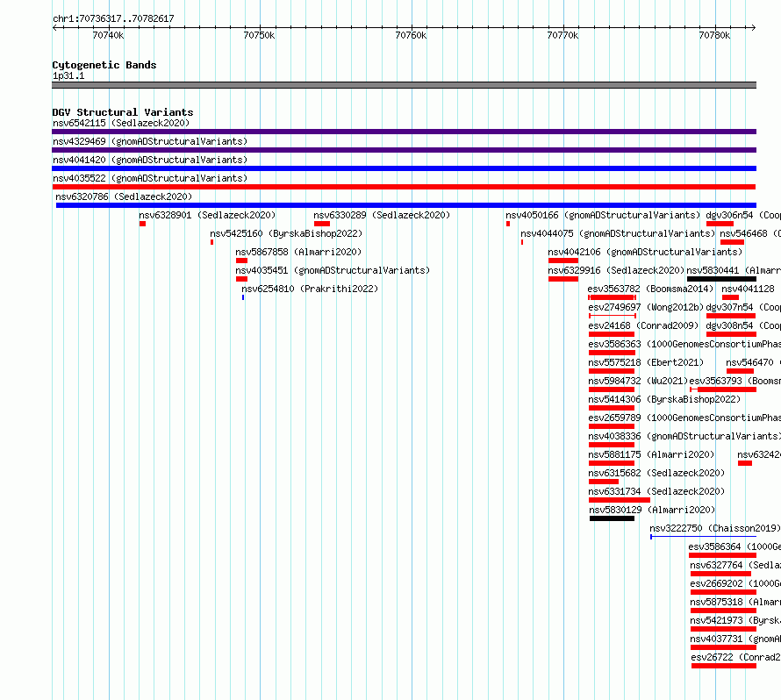This screenshot has width=781, height=700.
Task: Click the esv26722 variant label
Action: coord(735,657)
